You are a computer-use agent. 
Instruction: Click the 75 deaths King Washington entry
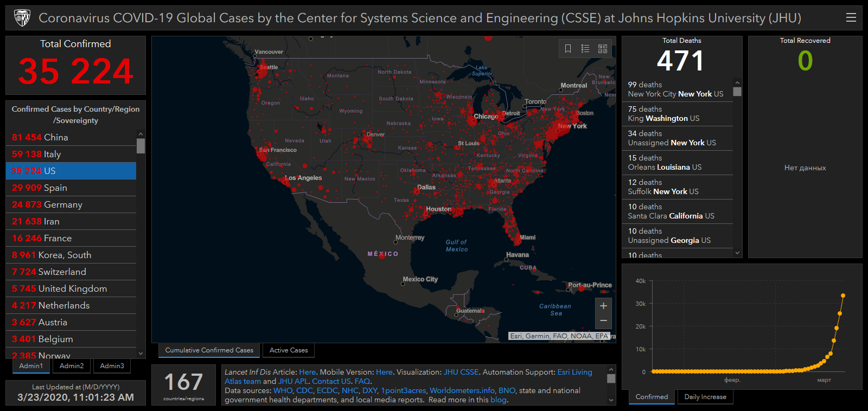pyautogui.click(x=678, y=114)
